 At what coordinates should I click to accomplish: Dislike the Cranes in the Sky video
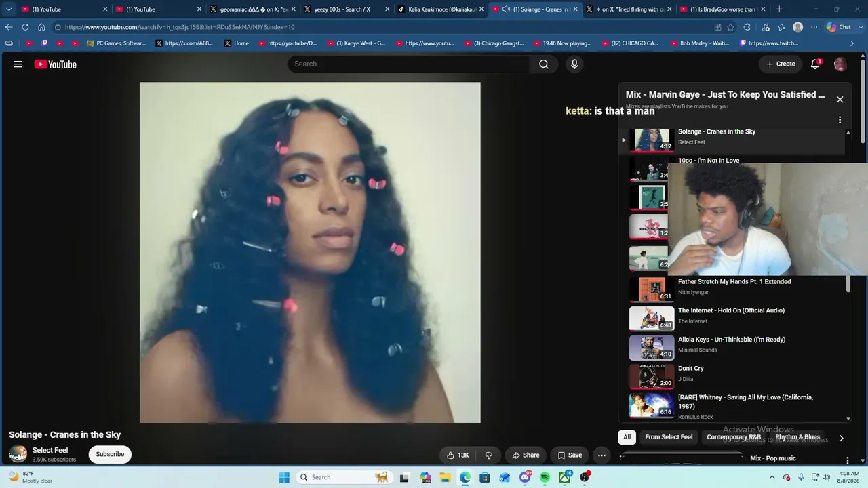[489, 455]
